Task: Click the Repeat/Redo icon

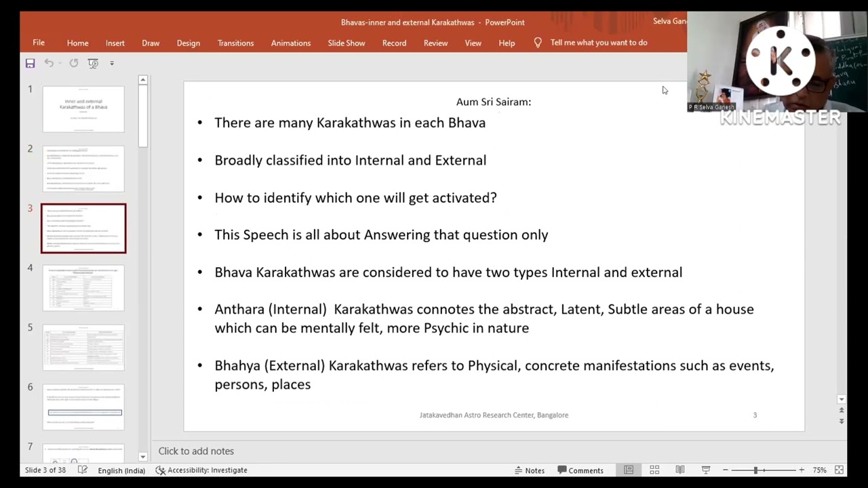Action: [73, 63]
